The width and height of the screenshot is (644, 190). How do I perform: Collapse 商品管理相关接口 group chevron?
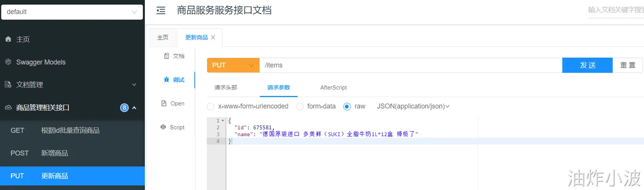click(134, 107)
